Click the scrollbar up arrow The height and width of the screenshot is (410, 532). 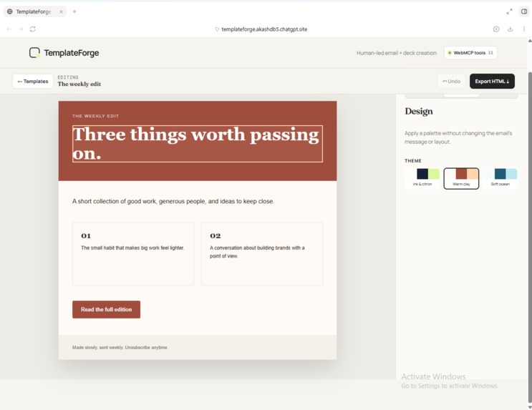point(530,41)
